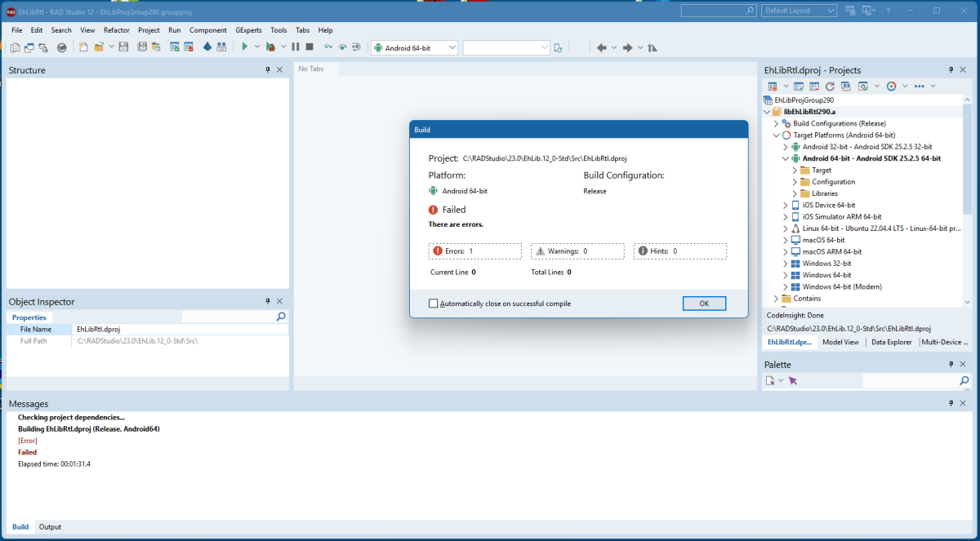Click the green Run arrow in toolbar
This screenshot has width=980, height=541.
(x=244, y=47)
